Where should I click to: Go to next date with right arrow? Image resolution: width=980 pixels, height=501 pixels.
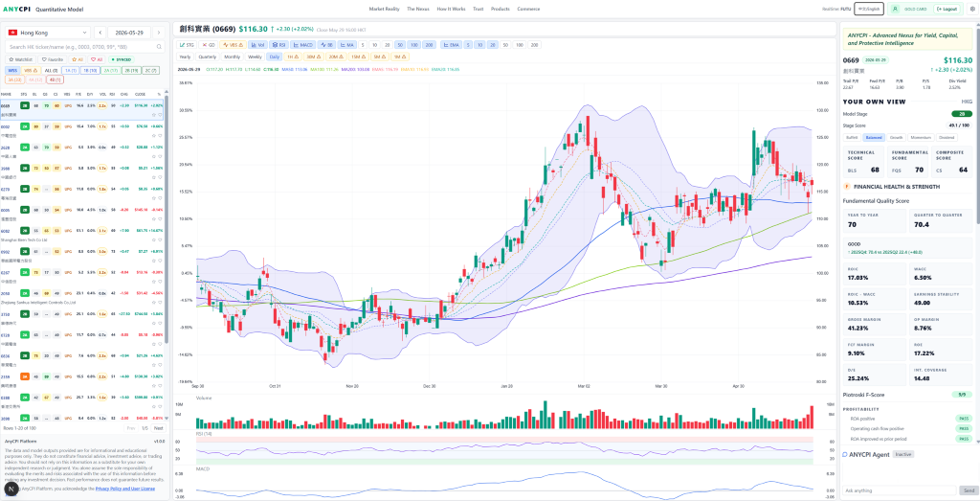tap(159, 33)
